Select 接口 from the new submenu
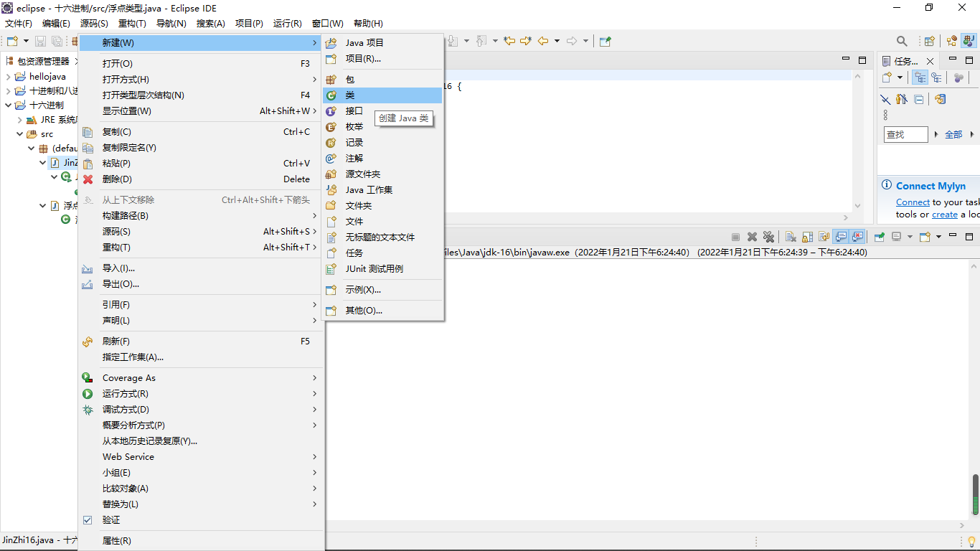The width and height of the screenshot is (980, 551). pos(355,110)
